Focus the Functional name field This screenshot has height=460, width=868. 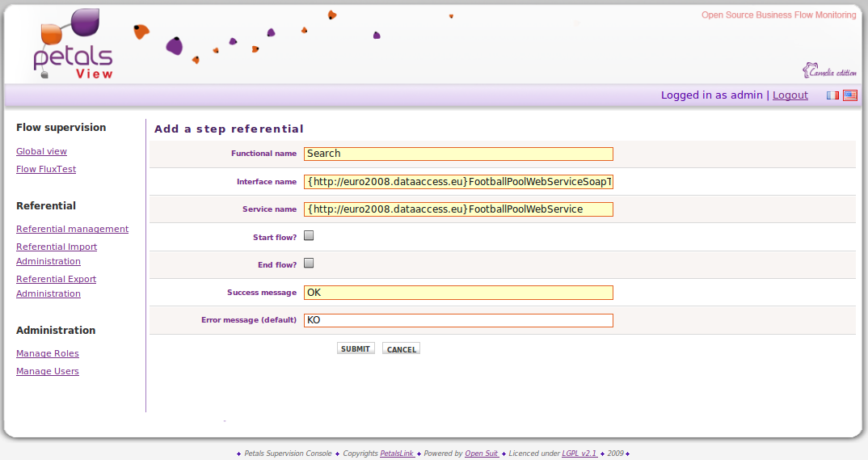pyautogui.click(x=458, y=154)
